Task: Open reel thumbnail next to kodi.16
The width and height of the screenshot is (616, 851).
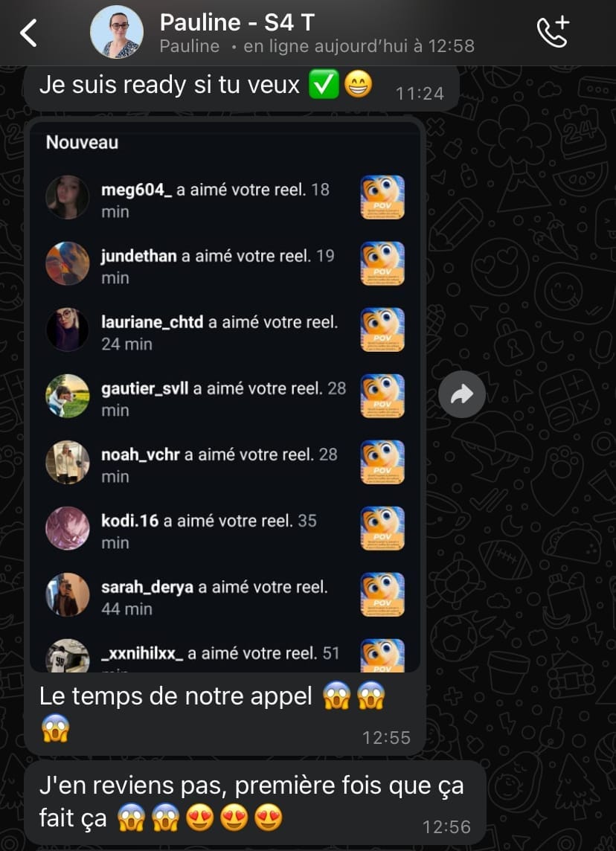Action: [x=382, y=529]
